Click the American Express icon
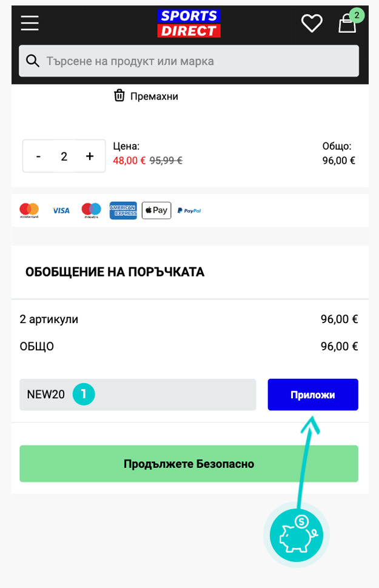The image size is (379, 588). [x=123, y=210]
